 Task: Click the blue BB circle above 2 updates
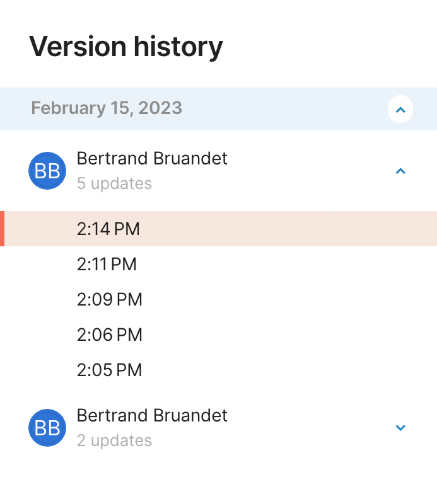tap(47, 428)
